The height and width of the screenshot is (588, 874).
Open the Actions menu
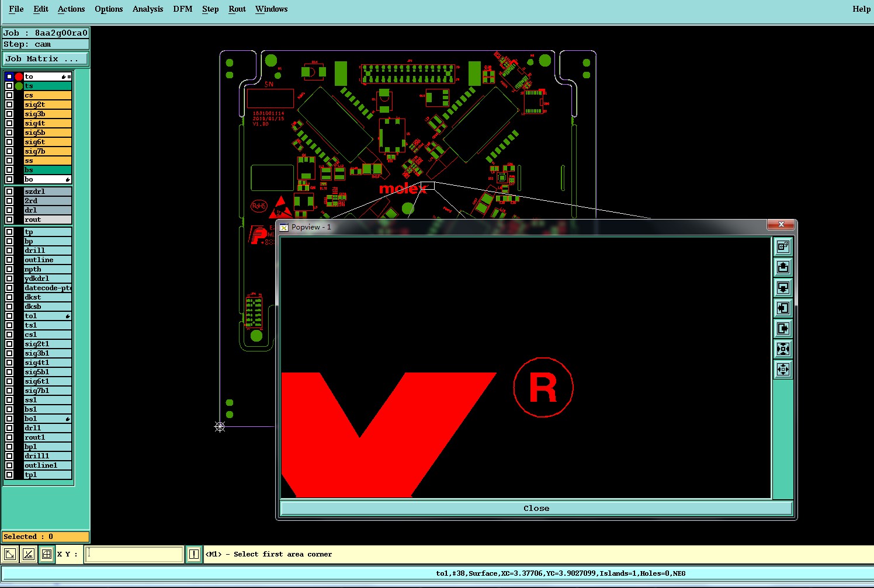tap(71, 9)
